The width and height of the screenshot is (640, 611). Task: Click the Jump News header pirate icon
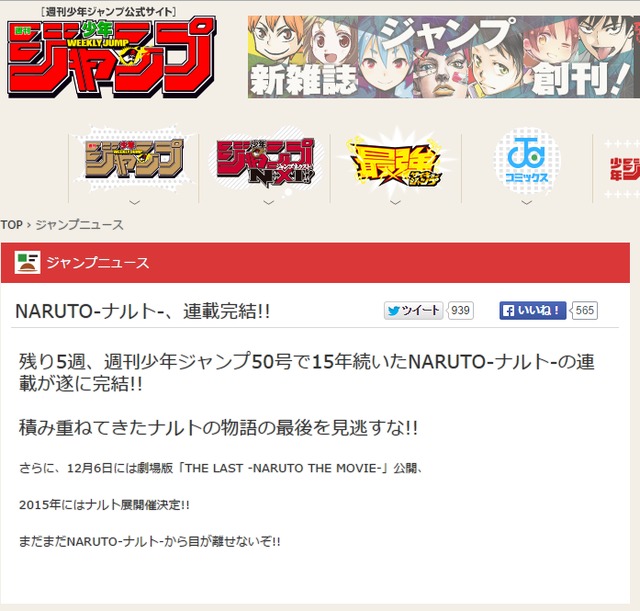[27, 262]
